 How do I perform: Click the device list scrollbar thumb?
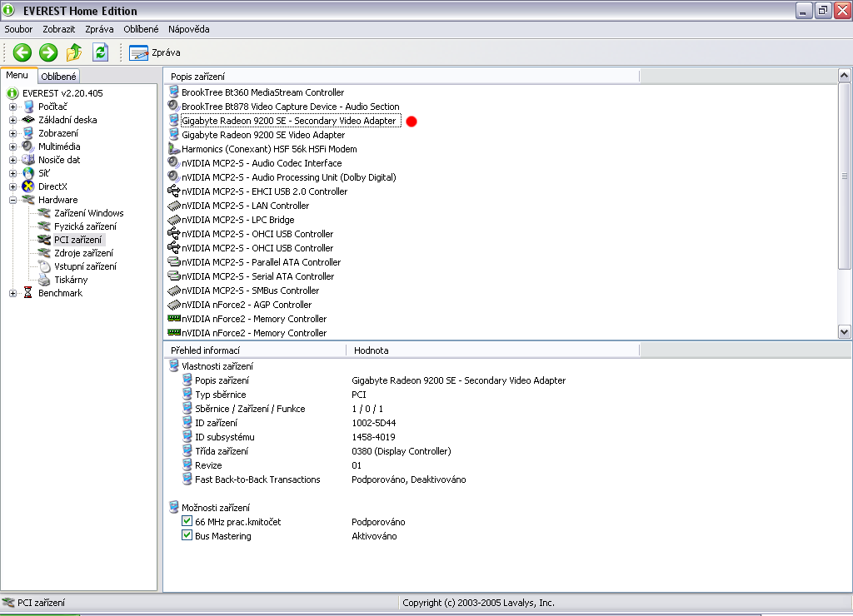[x=845, y=176]
